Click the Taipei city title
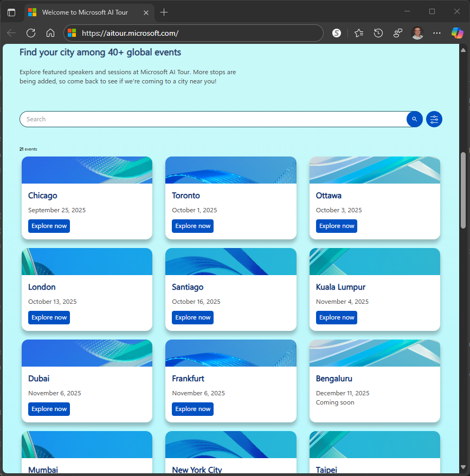 (x=326, y=470)
